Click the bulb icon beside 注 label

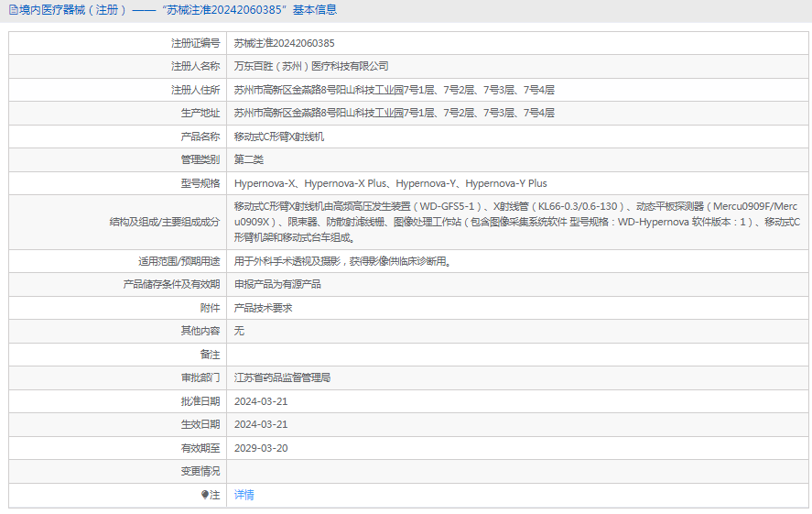205,495
